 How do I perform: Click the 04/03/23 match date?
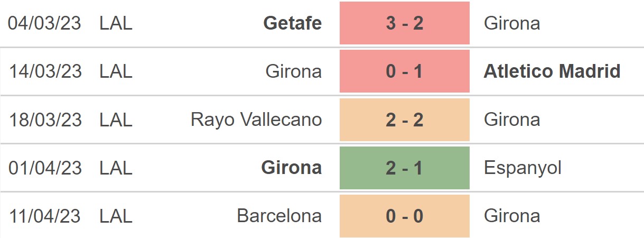click(45, 23)
